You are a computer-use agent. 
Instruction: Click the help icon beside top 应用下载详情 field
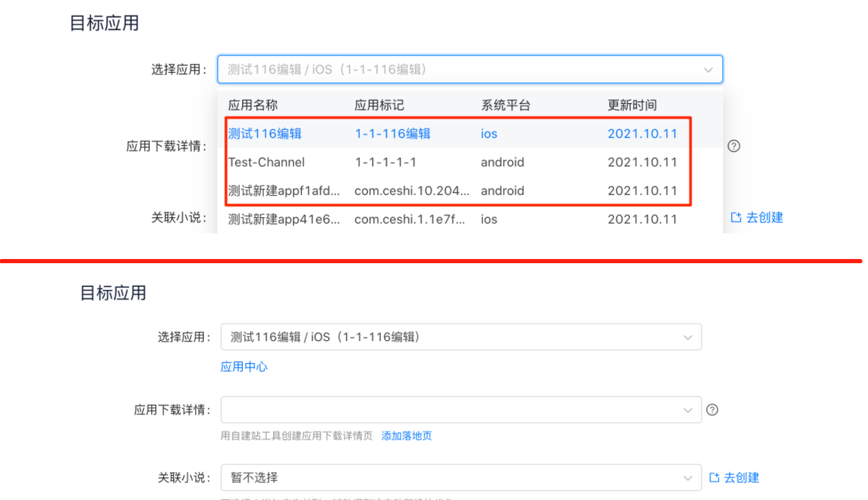coord(733,146)
